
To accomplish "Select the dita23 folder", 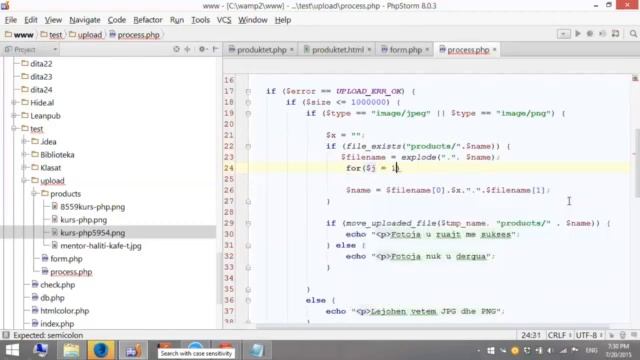I will point(37,77).
